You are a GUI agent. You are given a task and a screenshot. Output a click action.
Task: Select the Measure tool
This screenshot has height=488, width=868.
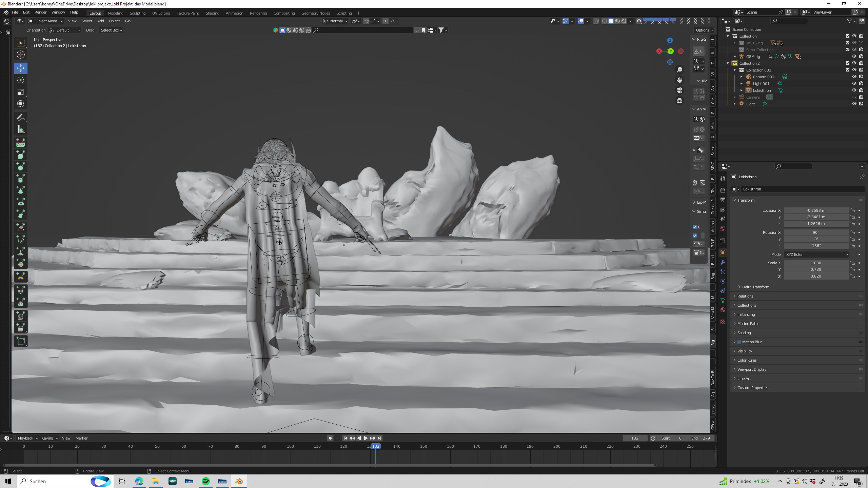click(x=21, y=129)
